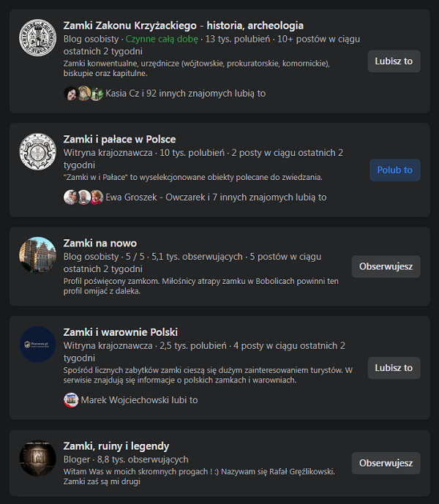Open Zamki, ruiny i legendy title
This screenshot has height=504, width=439.
(116, 446)
